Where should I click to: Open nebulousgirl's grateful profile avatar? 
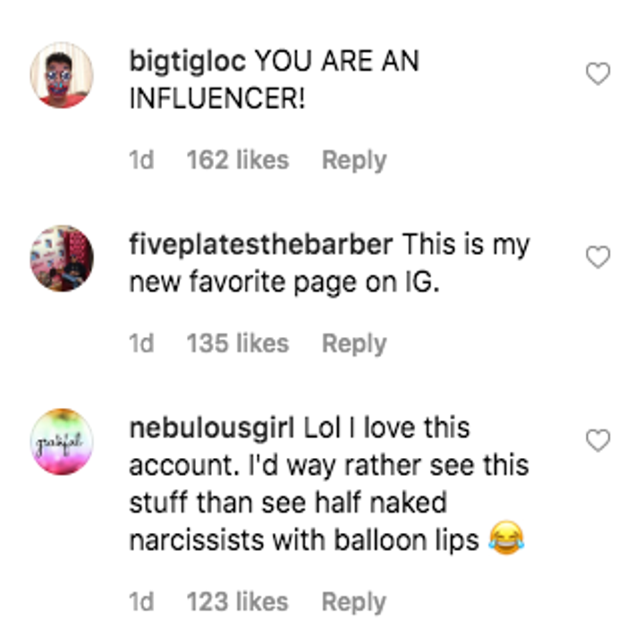62,442
